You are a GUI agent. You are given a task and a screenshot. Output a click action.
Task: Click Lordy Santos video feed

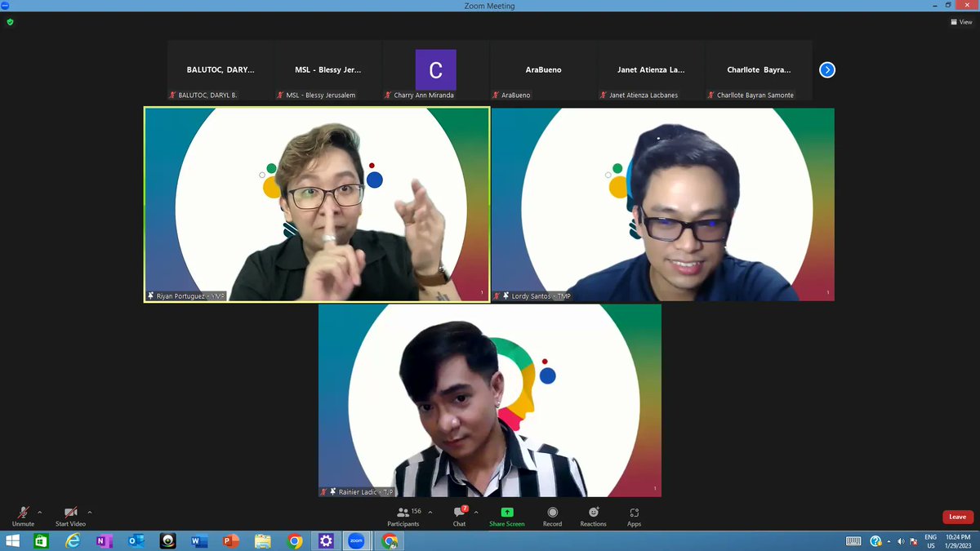[663, 205]
